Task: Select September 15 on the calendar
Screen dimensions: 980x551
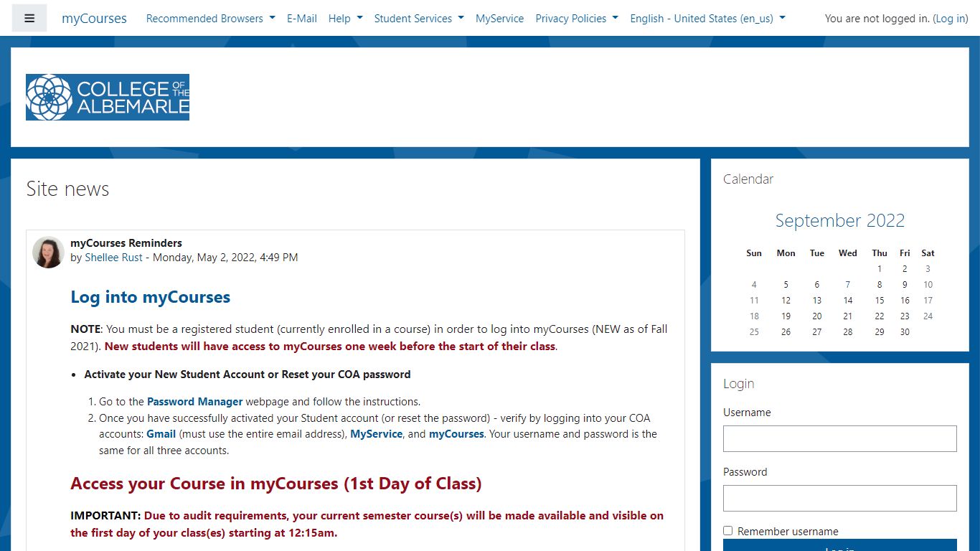Action: click(880, 300)
